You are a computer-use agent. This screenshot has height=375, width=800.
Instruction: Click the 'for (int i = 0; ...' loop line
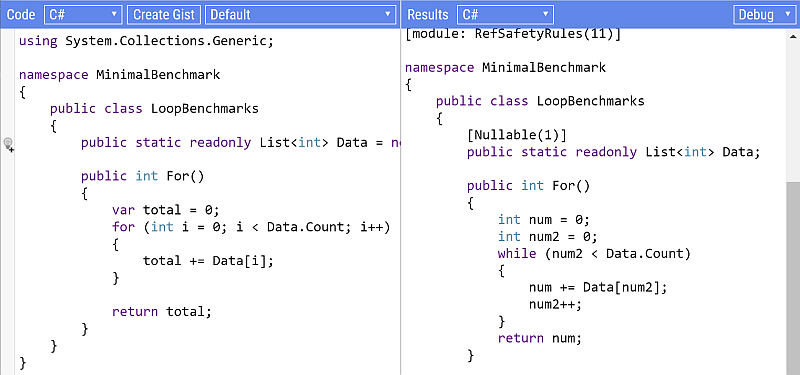pyautogui.click(x=251, y=227)
